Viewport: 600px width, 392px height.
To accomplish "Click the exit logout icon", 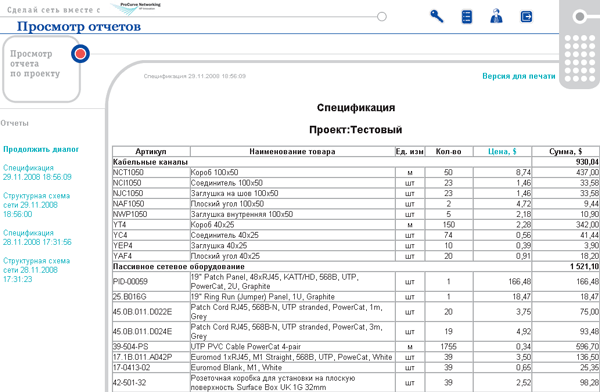I will pos(527,16).
